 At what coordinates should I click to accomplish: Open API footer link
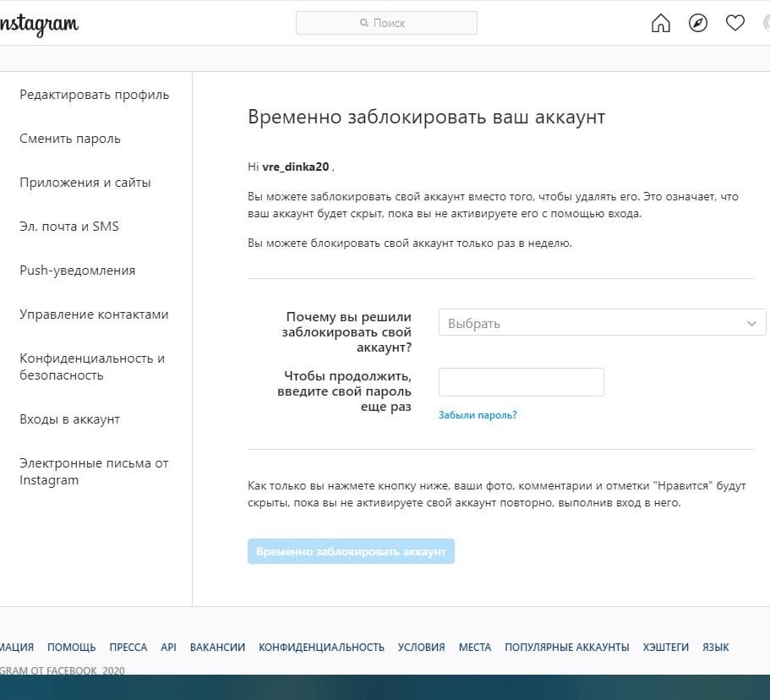[x=168, y=647]
